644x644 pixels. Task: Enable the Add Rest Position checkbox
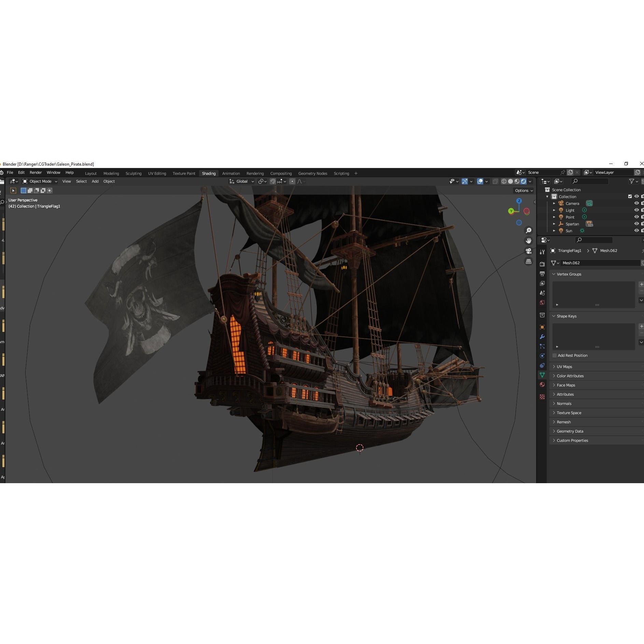[x=555, y=355]
